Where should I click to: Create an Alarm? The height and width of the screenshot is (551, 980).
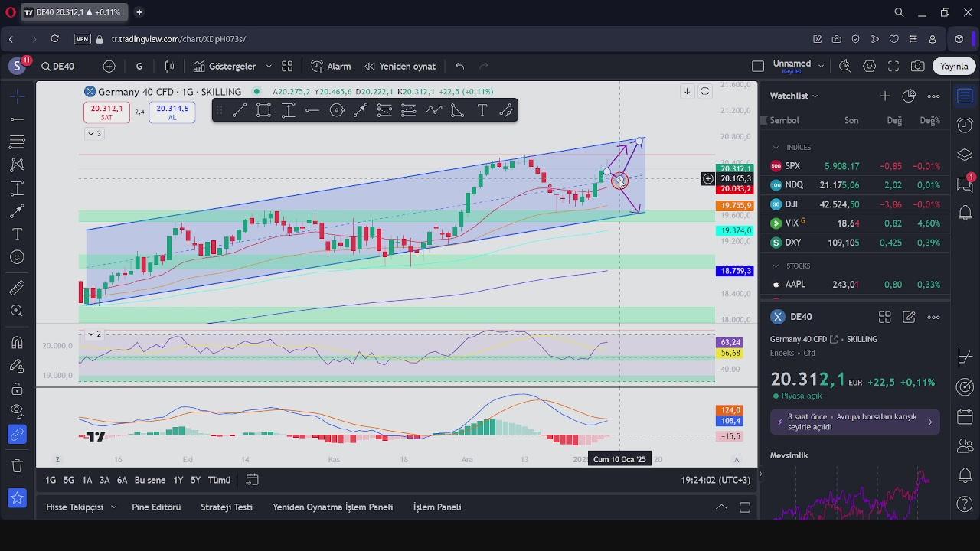click(x=330, y=67)
